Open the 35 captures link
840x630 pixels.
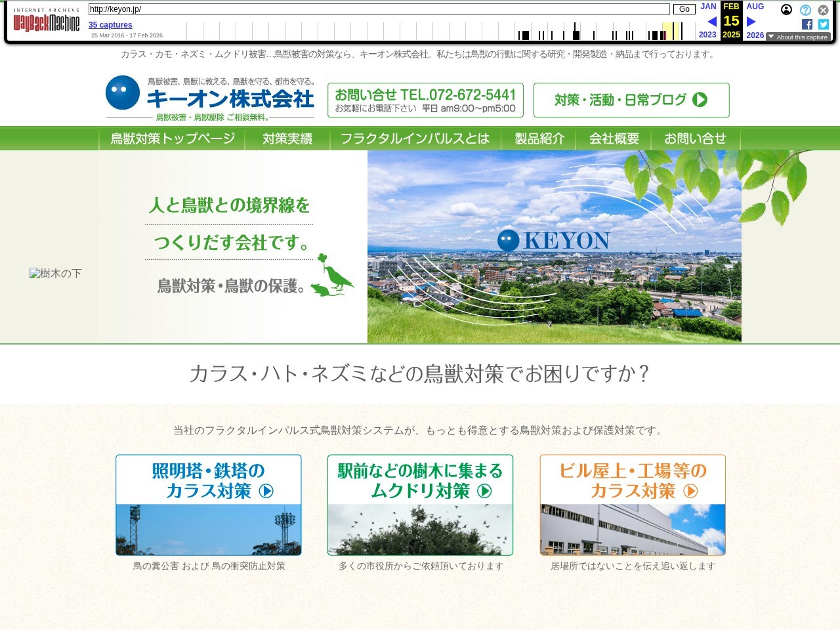[x=110, y=25]
